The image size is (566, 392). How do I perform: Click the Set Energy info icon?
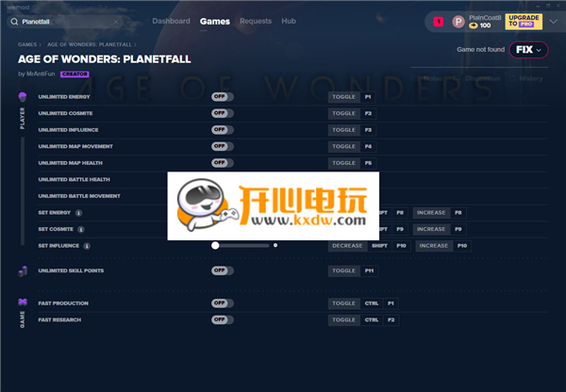pos(78,213)
